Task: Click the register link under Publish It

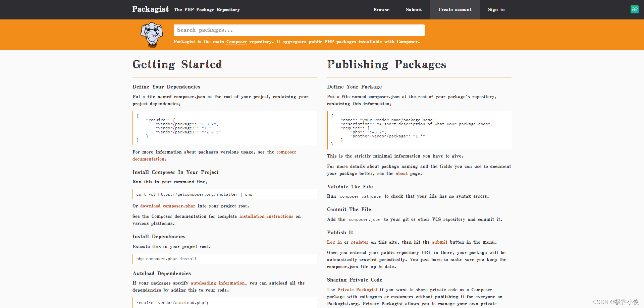Action: tap(360, 242)
